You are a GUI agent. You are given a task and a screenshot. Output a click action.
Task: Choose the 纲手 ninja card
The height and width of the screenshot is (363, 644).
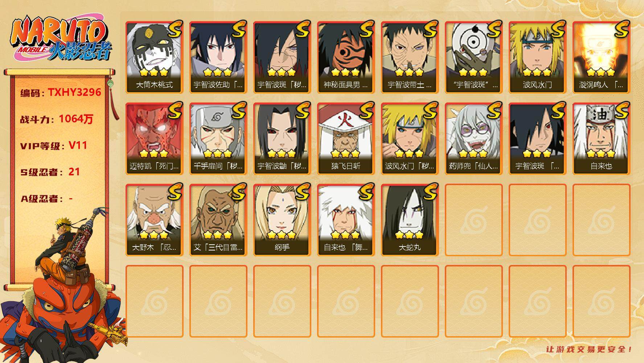(282, 220)
